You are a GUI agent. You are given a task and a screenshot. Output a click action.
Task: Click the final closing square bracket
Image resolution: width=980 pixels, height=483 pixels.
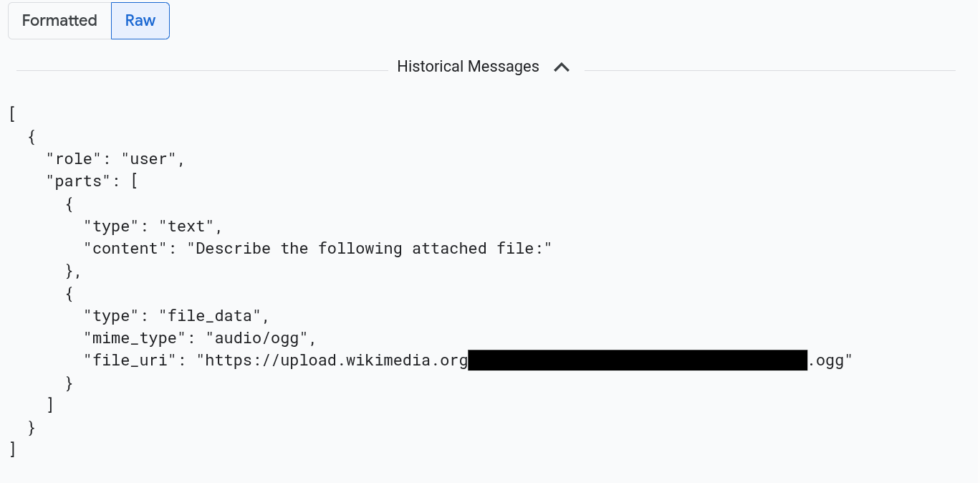tap(13, 450)
